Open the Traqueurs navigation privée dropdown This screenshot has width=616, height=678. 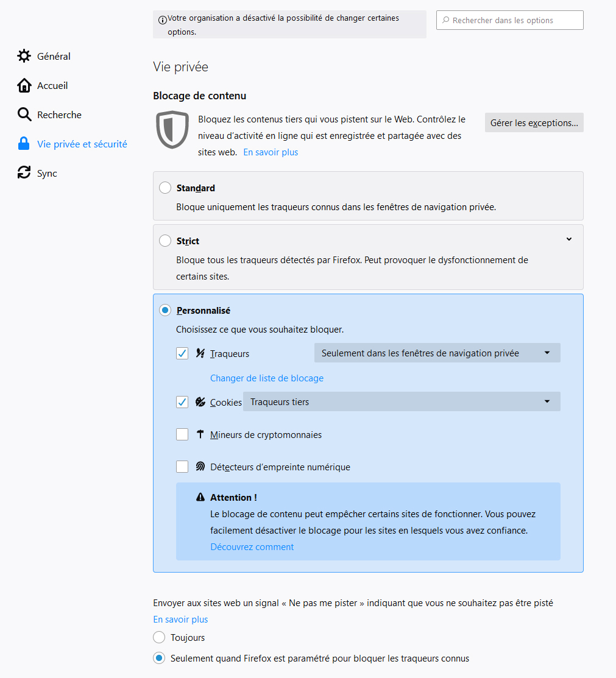(437, 353)
